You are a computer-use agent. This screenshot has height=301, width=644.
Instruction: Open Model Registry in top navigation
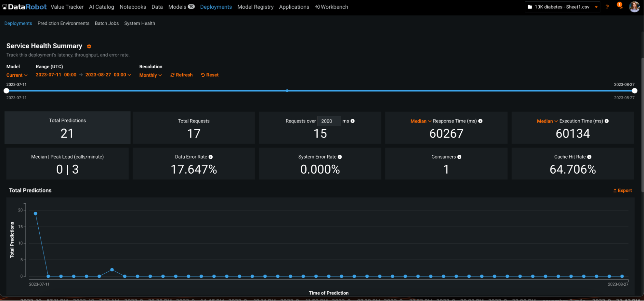click(x=255, y=7)
